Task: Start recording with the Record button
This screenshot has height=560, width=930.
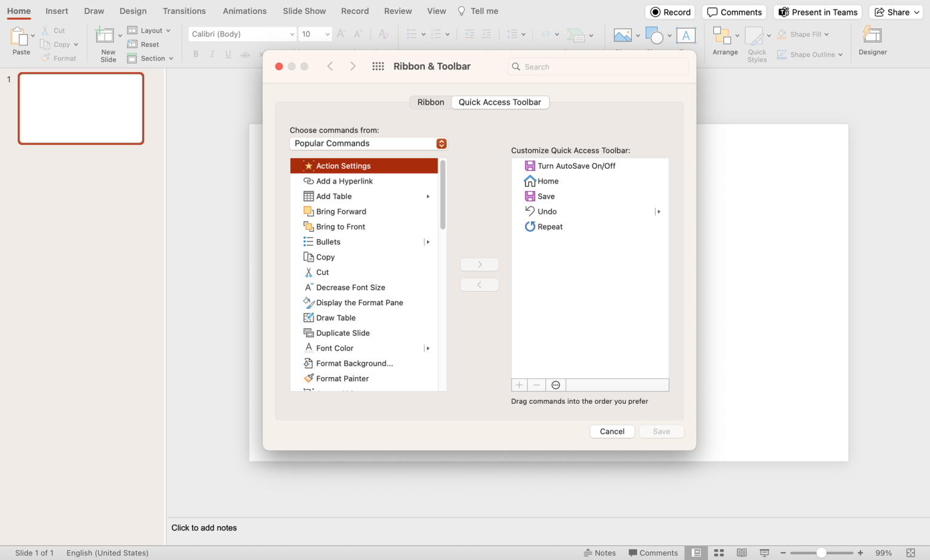Action: [x=670, y=12]
